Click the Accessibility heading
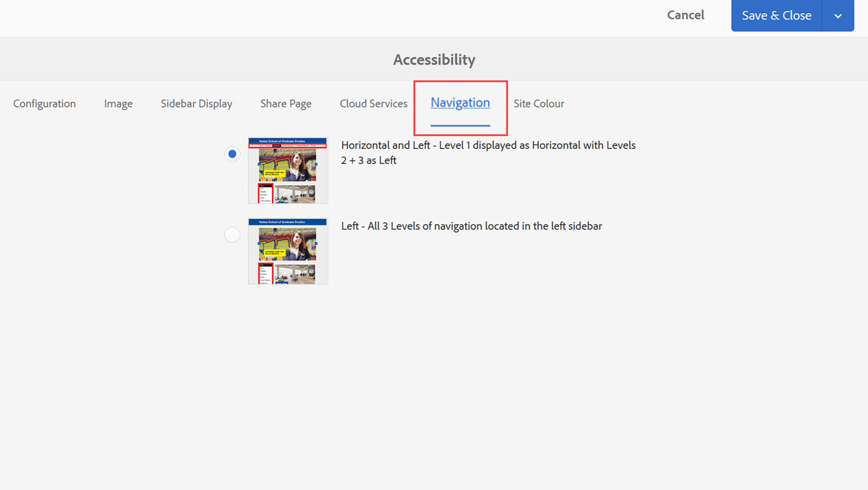This screenshot has height=490, width=868. [434, 59]
